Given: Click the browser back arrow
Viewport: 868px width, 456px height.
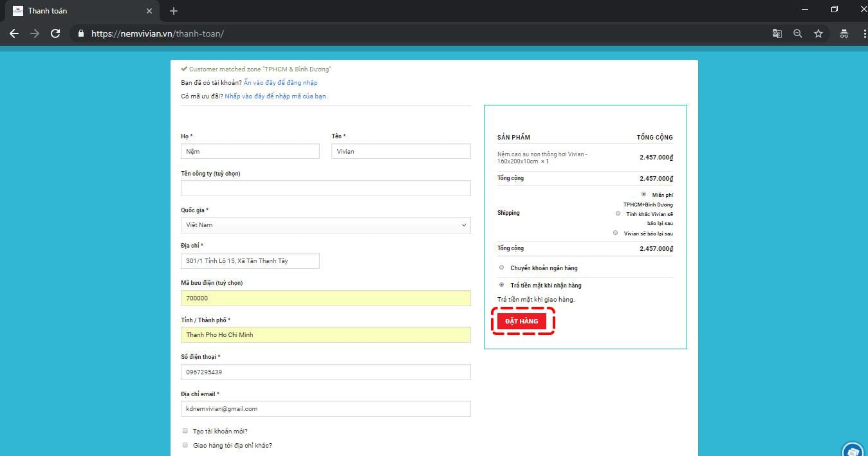Looking at the screenshot, I should tap(14, 33).
